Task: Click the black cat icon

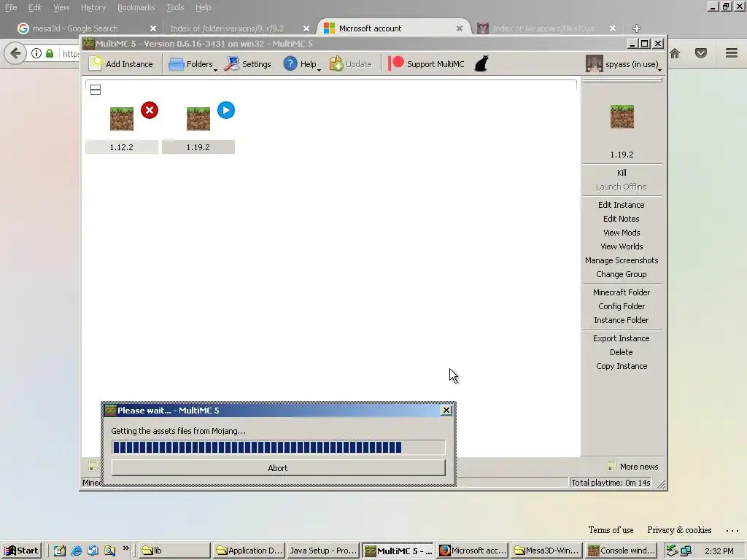Action: [481, 64]
